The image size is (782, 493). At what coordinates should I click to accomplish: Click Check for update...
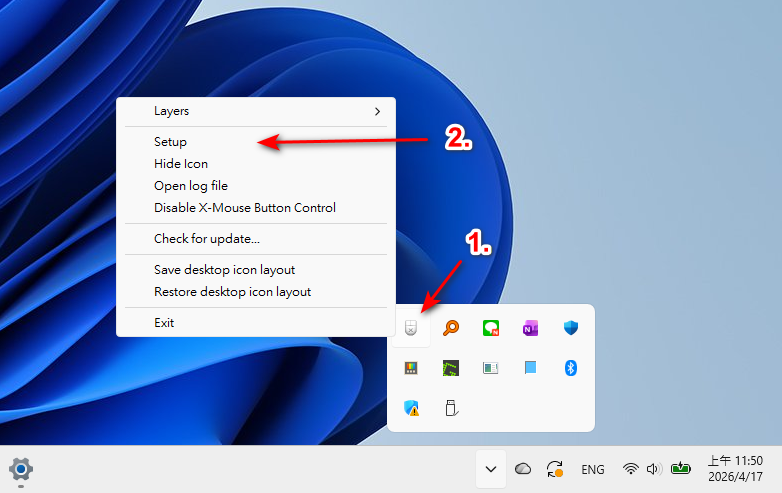[x=207, y=239]
